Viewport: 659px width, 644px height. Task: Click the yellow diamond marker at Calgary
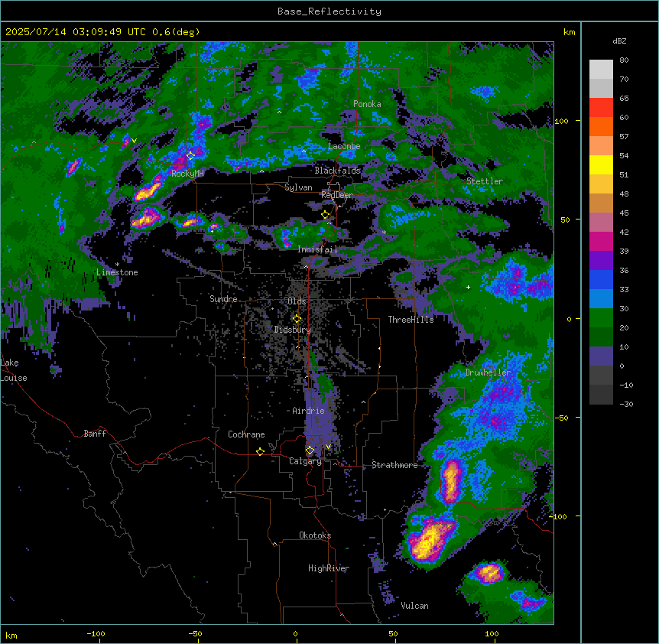[x=310, y=450]
